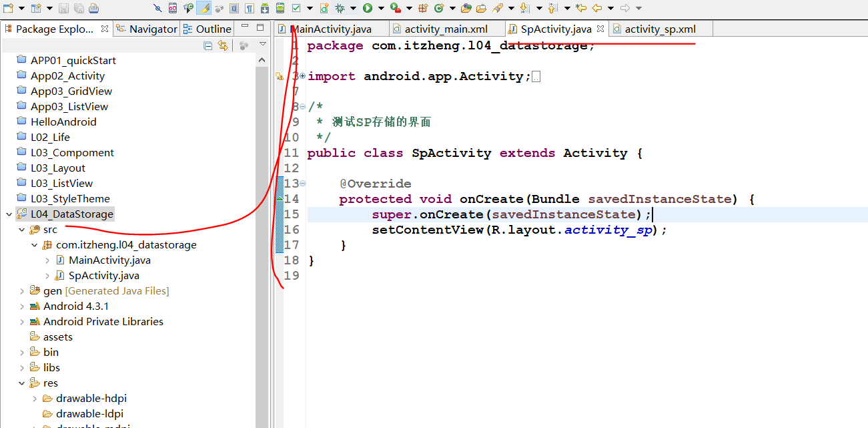868x428 pixels.
Task: Click the Android Lint check icon
Action: 296,8
